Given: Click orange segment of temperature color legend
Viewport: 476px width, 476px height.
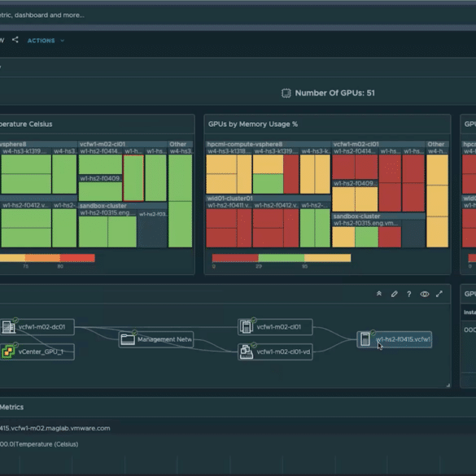Looking at the screenshot, I should pyautogui.click(x=42, y=258).
